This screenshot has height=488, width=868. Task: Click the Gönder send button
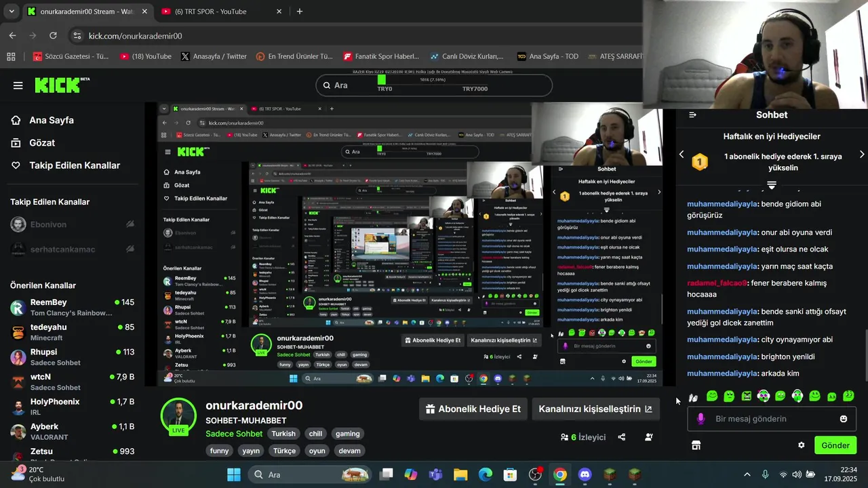pos(835,445)
